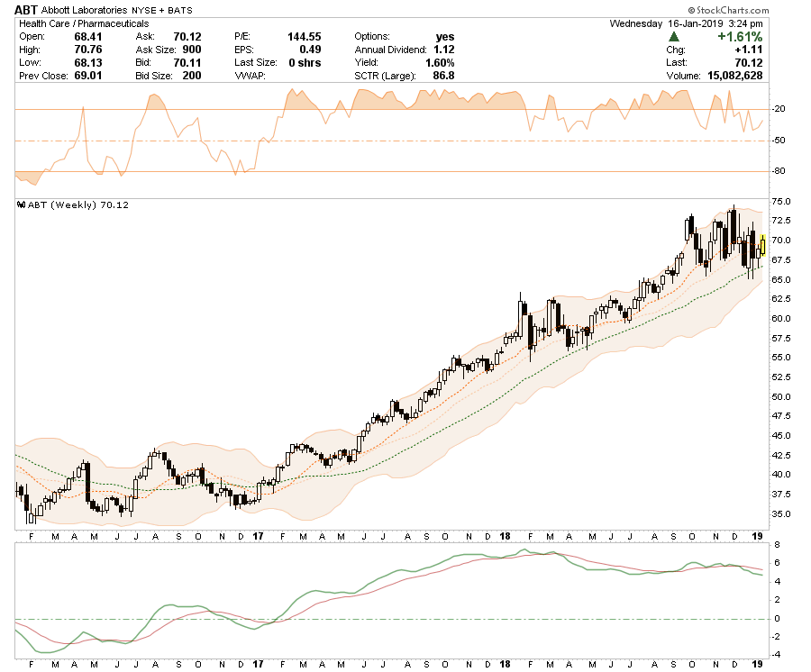Viewport: 811px width, 672px height.
Task: Click the 18 year marker below the price chart
Action: (505, 536)
